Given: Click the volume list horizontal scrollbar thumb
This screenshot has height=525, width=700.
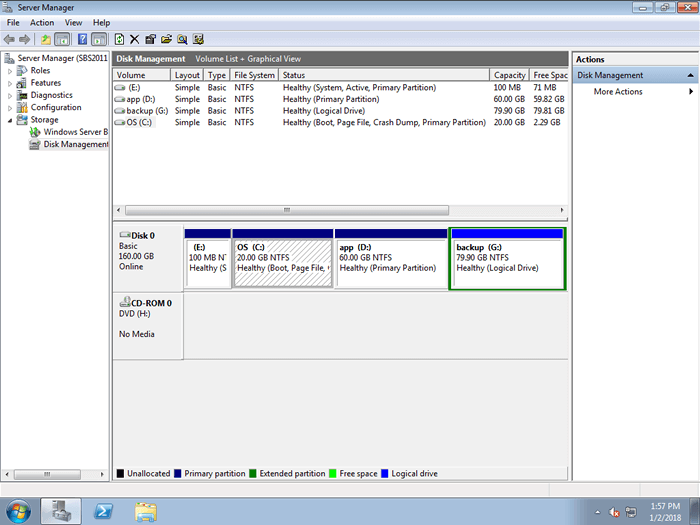Looking at the screenshot, I should (x=287, y=210).
